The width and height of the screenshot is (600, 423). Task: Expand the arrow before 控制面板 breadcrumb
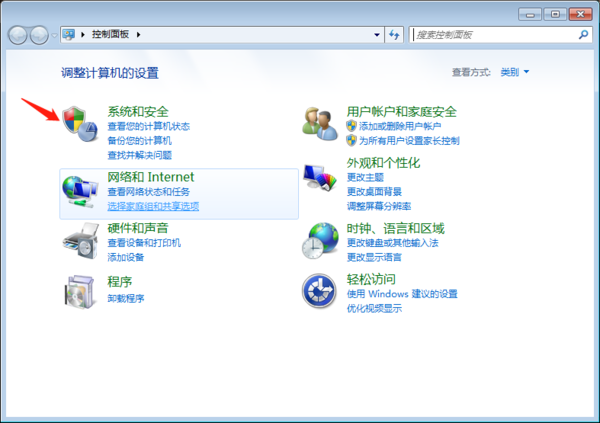83,34
